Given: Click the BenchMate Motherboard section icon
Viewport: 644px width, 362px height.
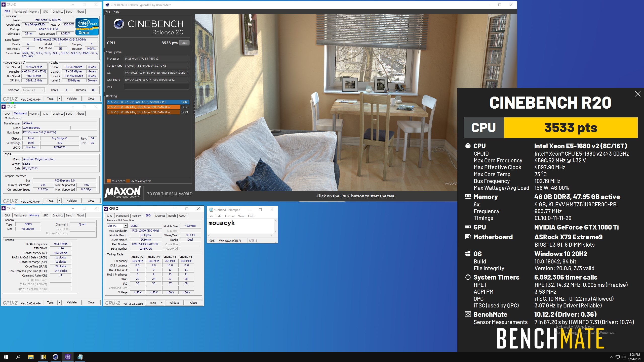Looking at the screenshot, I should [468, 237].
